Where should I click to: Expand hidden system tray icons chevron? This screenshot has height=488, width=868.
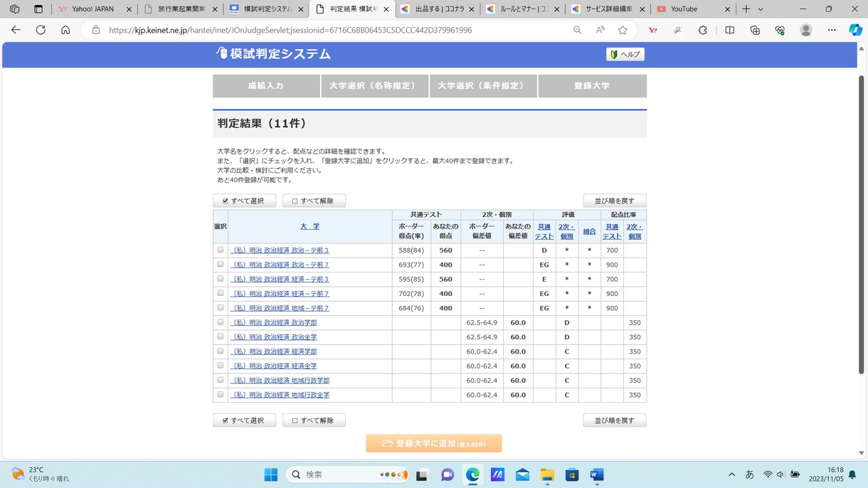tap(731, 474)
